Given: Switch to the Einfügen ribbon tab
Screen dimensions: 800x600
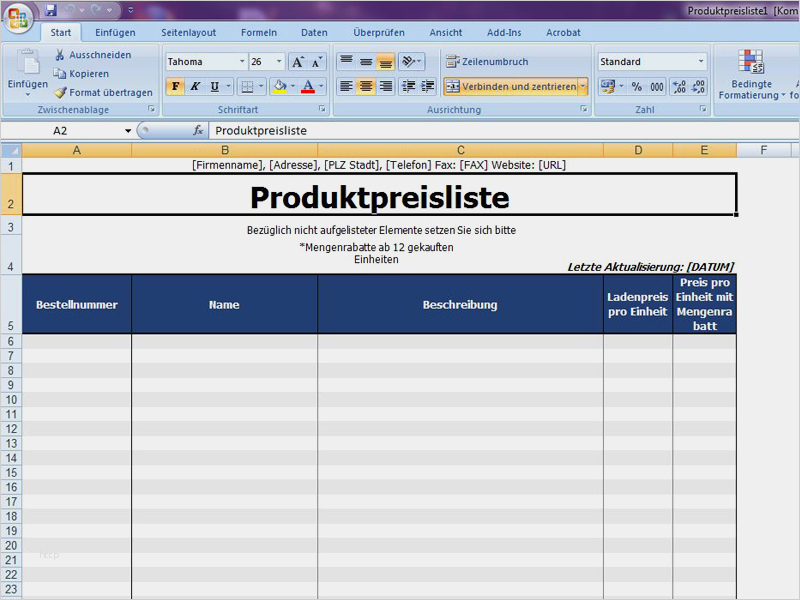Looking at the screenshot, I should click(x=115, y=32).
